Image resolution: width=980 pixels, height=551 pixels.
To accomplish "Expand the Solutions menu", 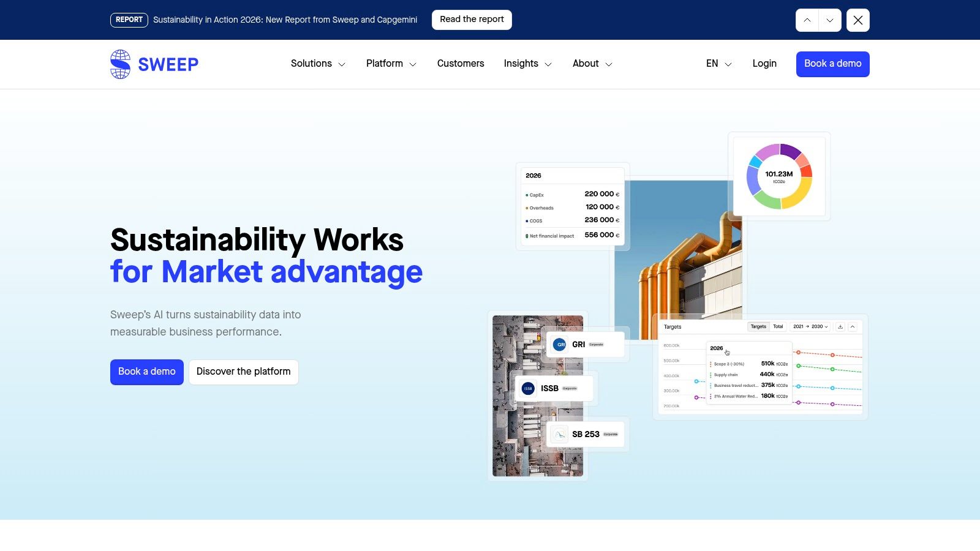I will pyautogui.click(x=318, y=64).
